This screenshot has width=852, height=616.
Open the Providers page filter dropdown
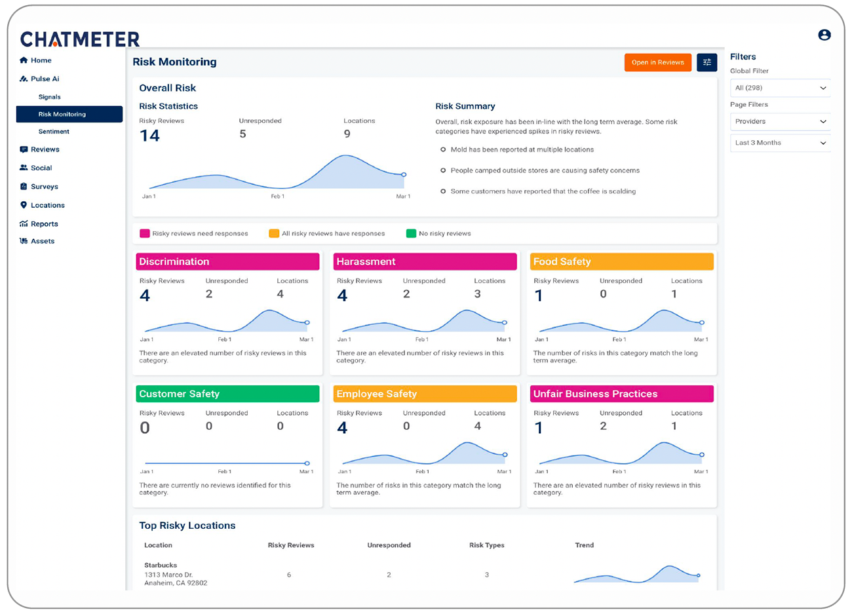pos(780,122)
